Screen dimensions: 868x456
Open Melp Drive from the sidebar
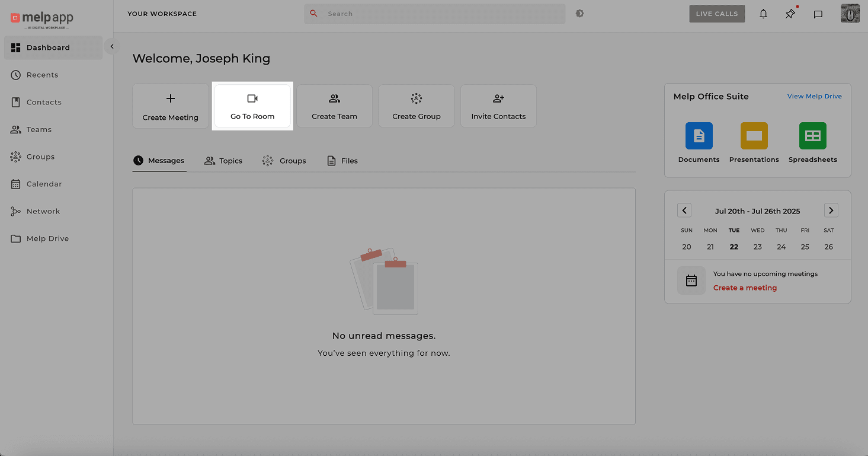point(47,238)
